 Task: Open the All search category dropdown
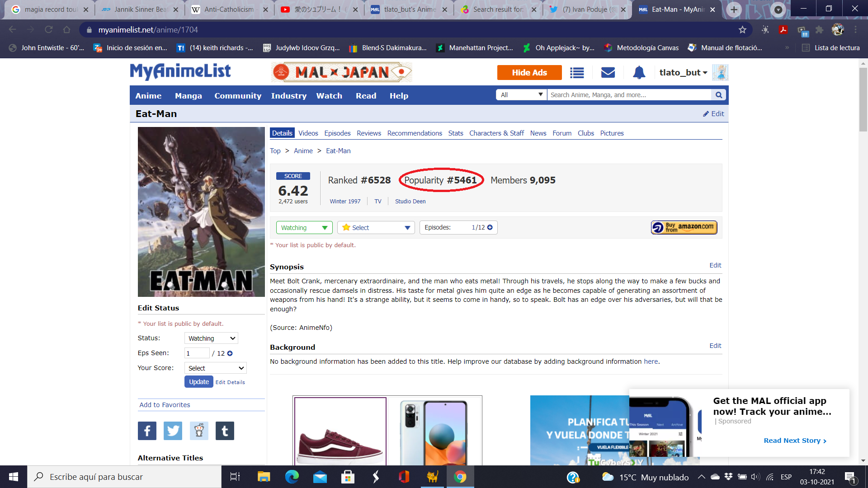point(521,95)
